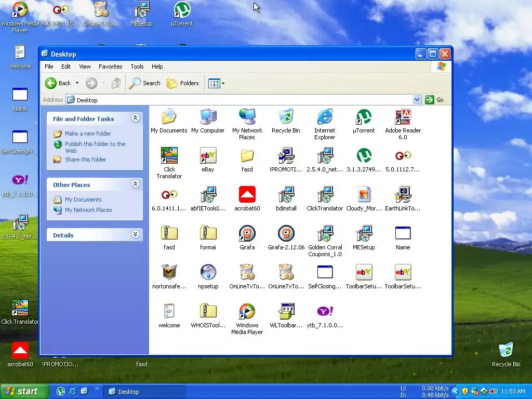Open the Edit menu
This screenshot has width=532, height=399.
click(66, 66)
